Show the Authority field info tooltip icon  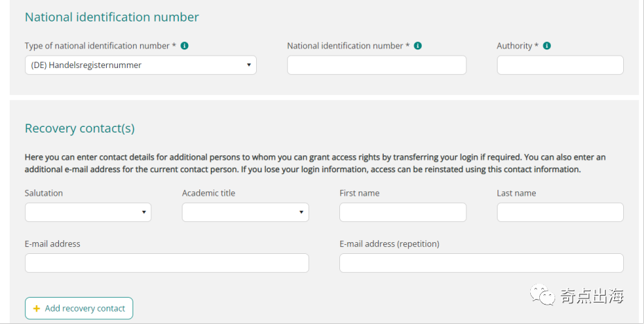[x=547, y=46]
